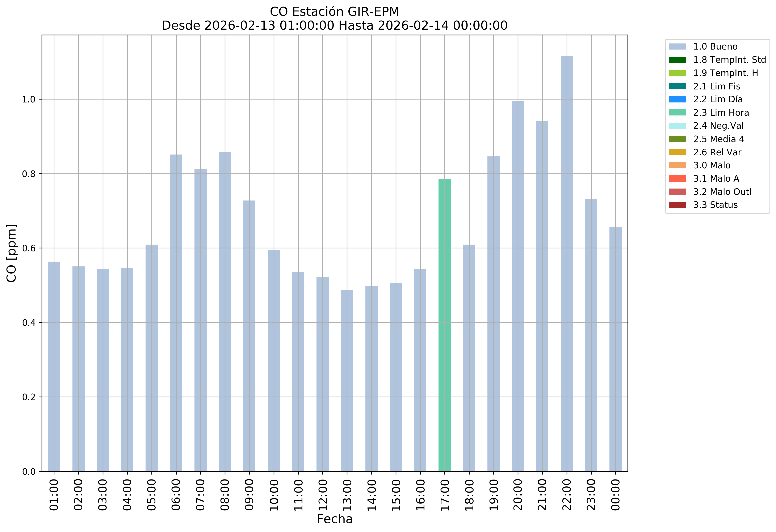Click the 2.3 Lim Hora legend swatch

677,113
